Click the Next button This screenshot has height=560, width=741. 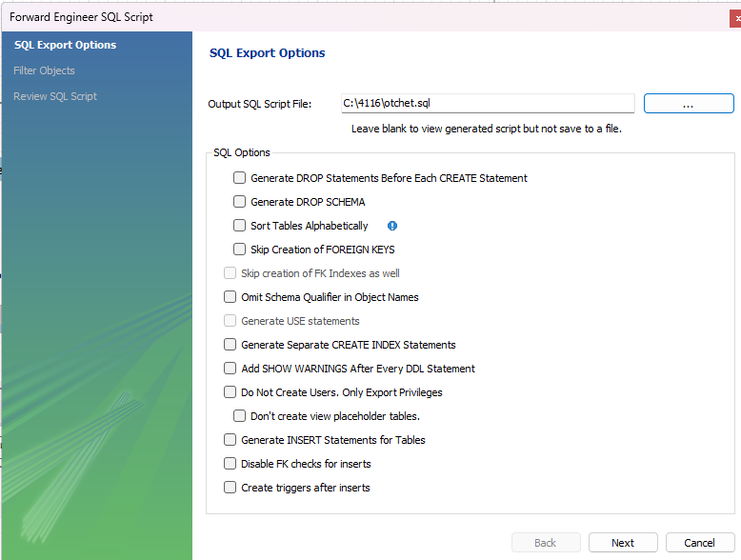(x=623, y=543)
